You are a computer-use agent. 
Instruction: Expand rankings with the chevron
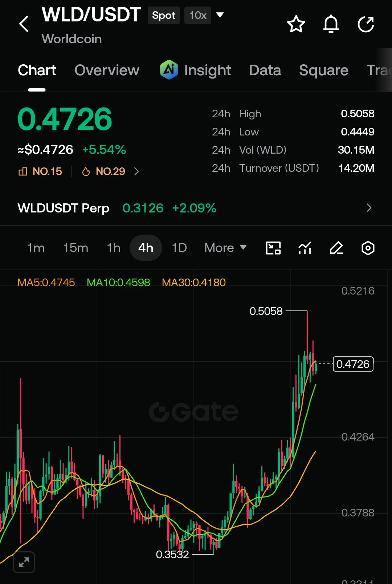[x=136, y=171]
